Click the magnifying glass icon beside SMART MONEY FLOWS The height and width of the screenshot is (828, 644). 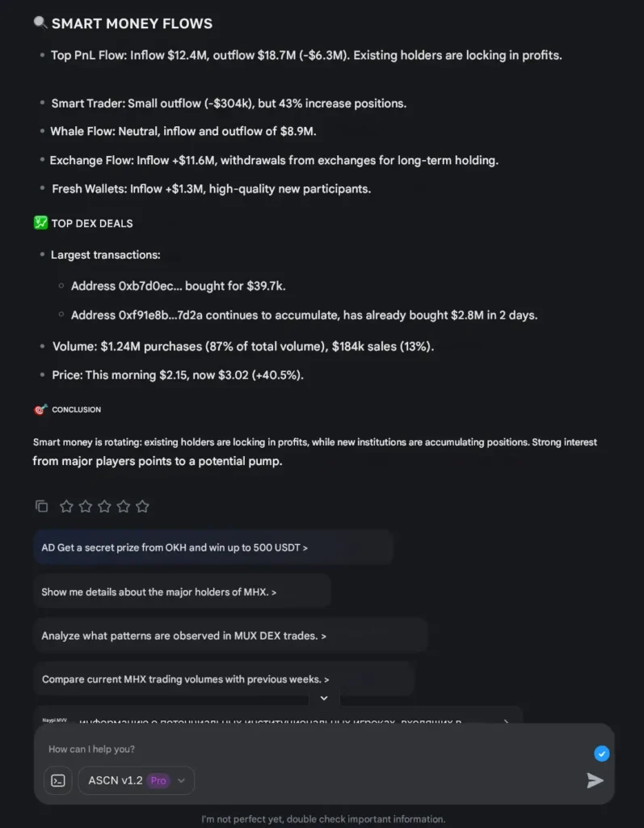(x=40, y=23)
